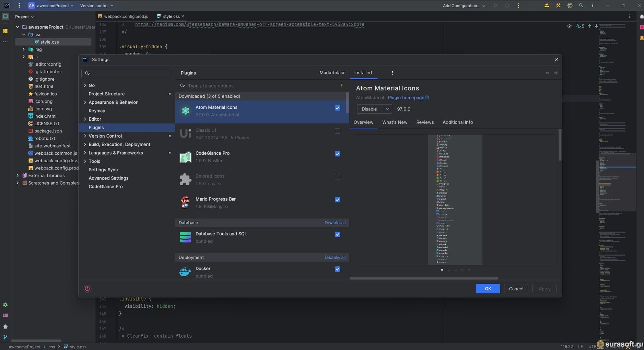Open the Terminal tool window icon
644x350 pixels.
5,315
